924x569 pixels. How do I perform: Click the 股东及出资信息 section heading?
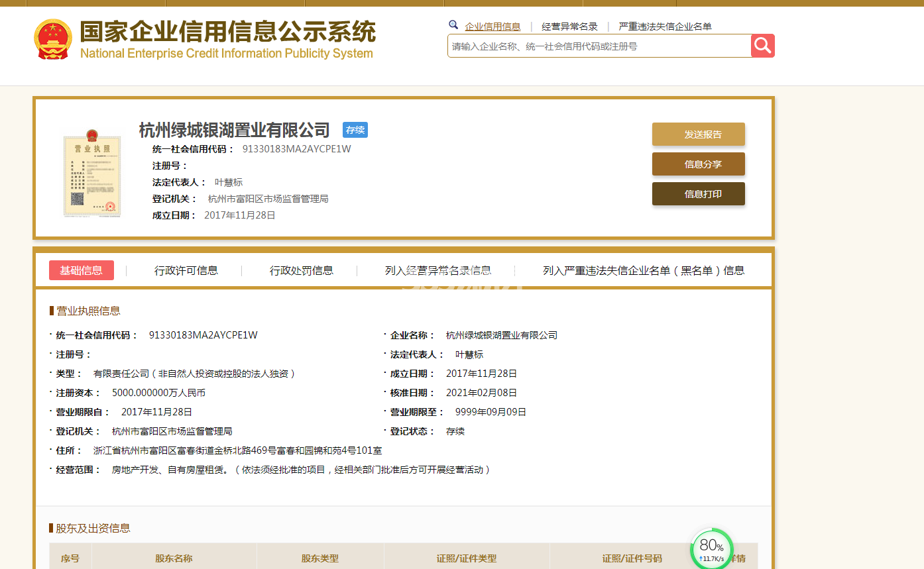tap(93, 528)
